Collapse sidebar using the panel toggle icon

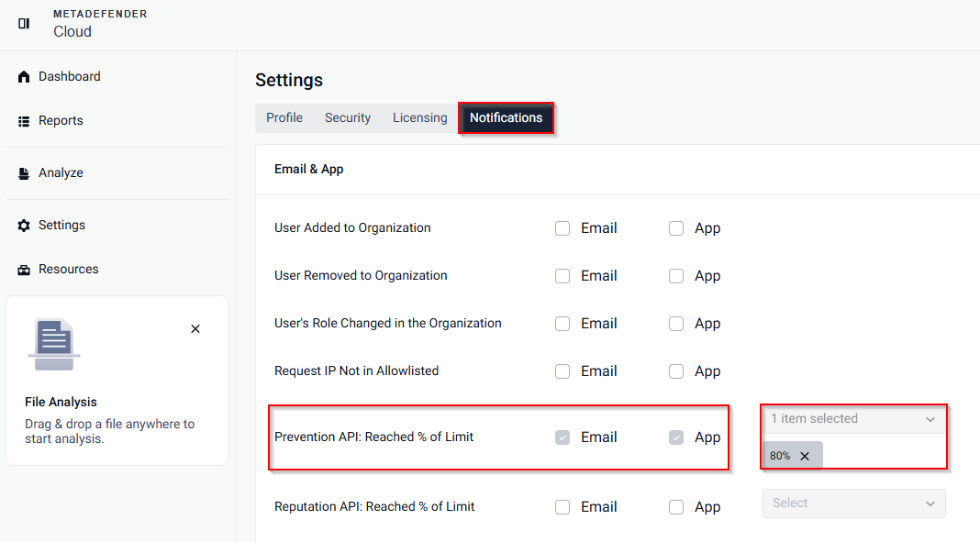tap(24, 23)
